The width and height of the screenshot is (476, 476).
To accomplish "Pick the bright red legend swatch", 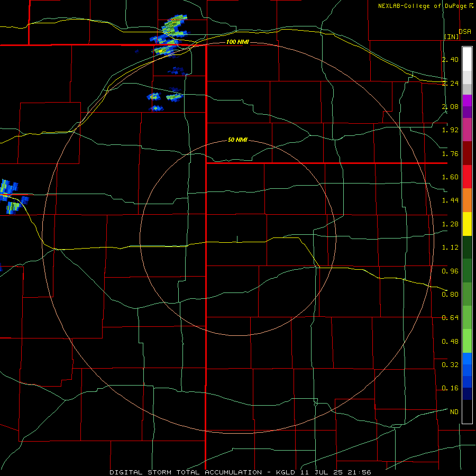I will (467, 177).
